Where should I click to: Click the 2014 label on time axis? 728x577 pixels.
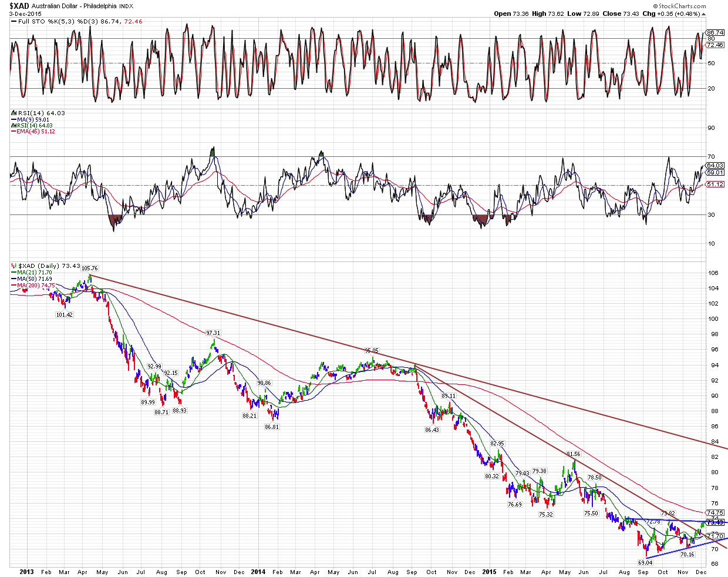(x=257, y=572)
